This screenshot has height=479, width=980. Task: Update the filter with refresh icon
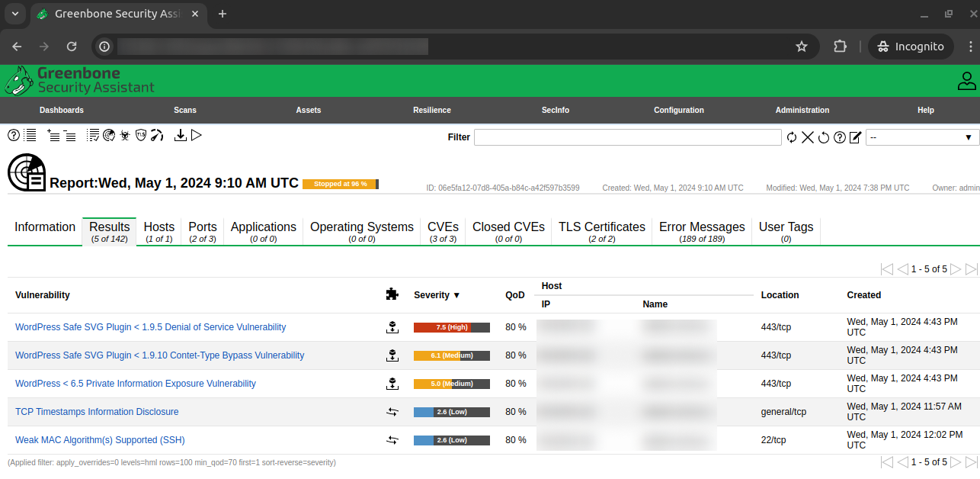coord(793,137)
